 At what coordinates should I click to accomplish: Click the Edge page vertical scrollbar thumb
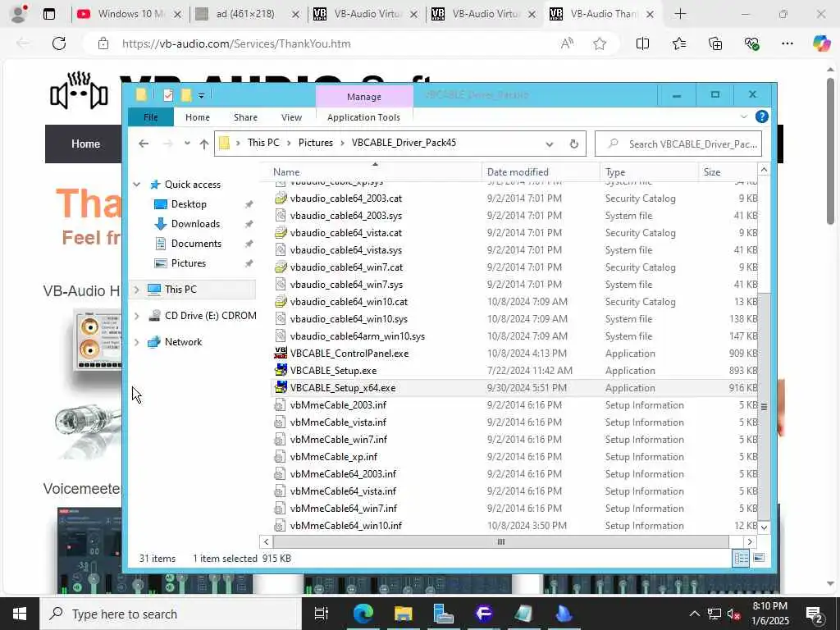[x=830, y=151]
